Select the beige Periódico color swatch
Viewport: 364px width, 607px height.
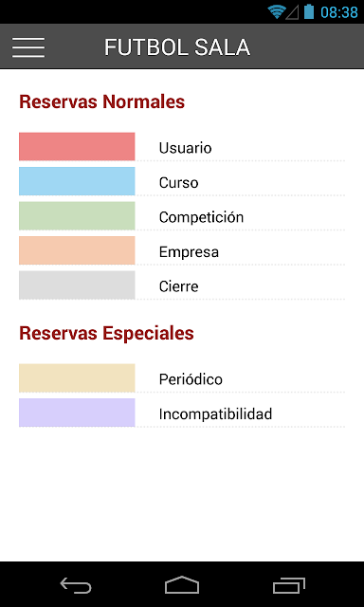click(77, 377)
